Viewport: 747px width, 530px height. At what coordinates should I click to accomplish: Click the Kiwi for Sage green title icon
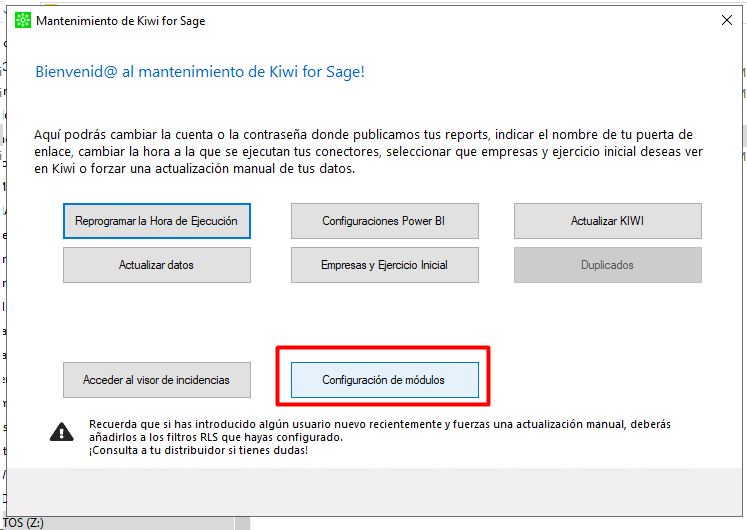tap(22, 20)
